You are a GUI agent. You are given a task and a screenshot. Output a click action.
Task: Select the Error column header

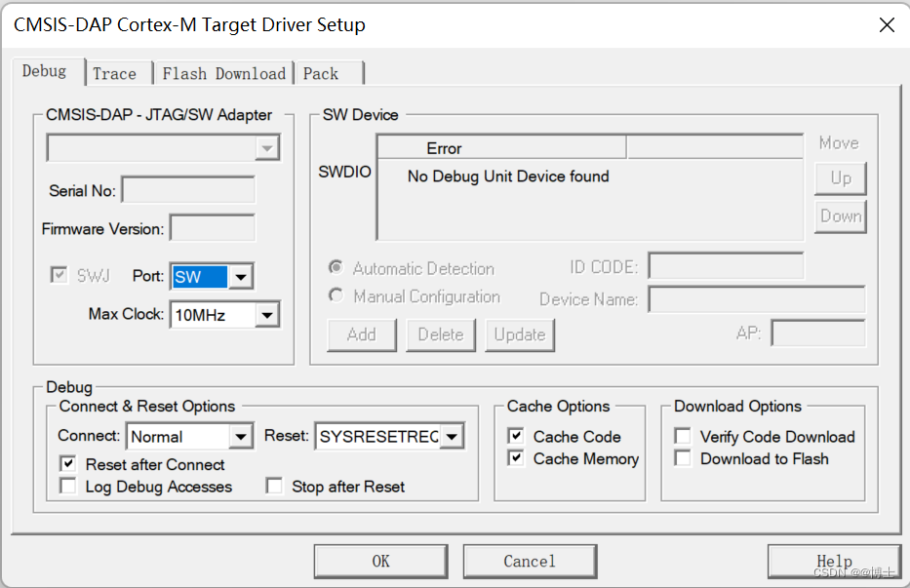501,148
